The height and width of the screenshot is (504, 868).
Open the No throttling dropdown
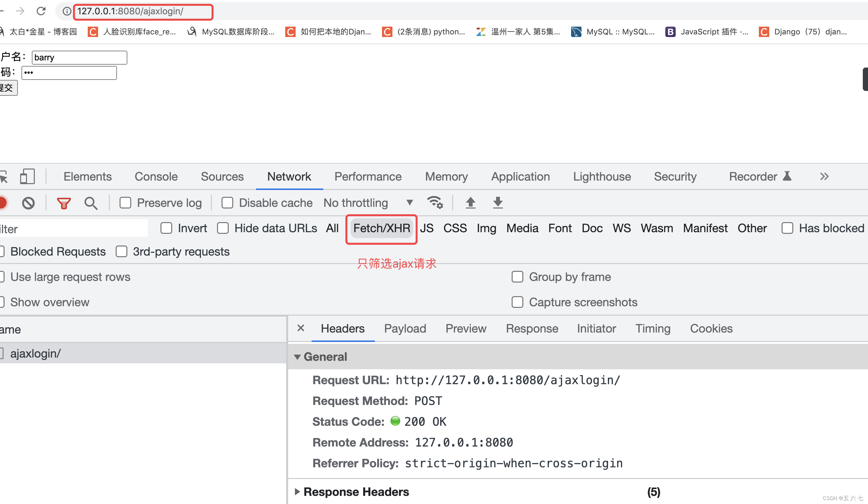click(x=368, y=203)
